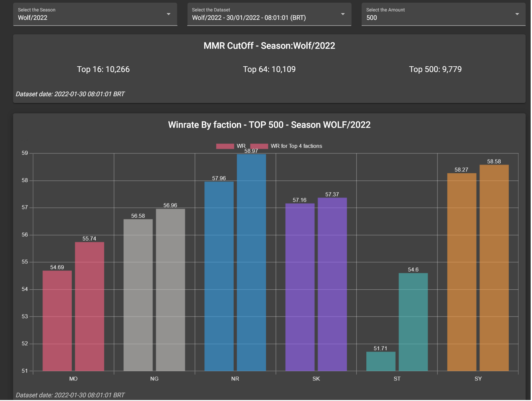
Task: Click dataset date text in MMR CutOff card
Action: [70, 94]
